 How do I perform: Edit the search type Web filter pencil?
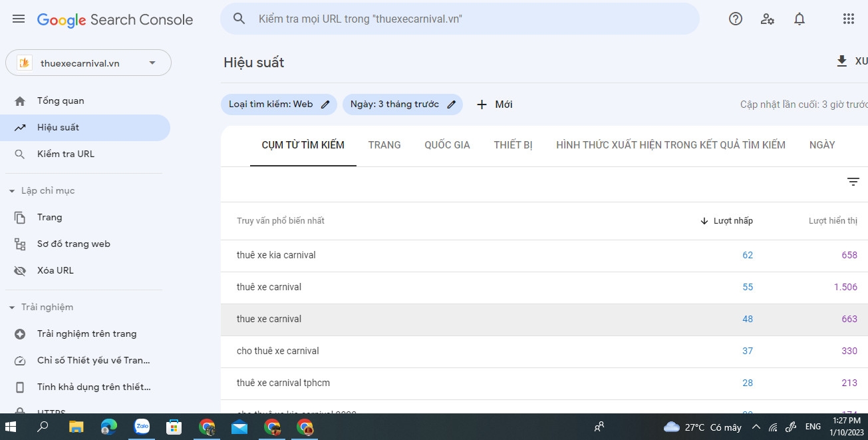click(x=325, y=104)
